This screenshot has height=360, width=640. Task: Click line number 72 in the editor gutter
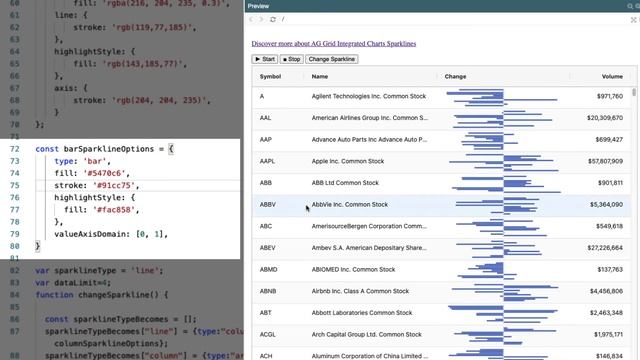pos(15,149)
